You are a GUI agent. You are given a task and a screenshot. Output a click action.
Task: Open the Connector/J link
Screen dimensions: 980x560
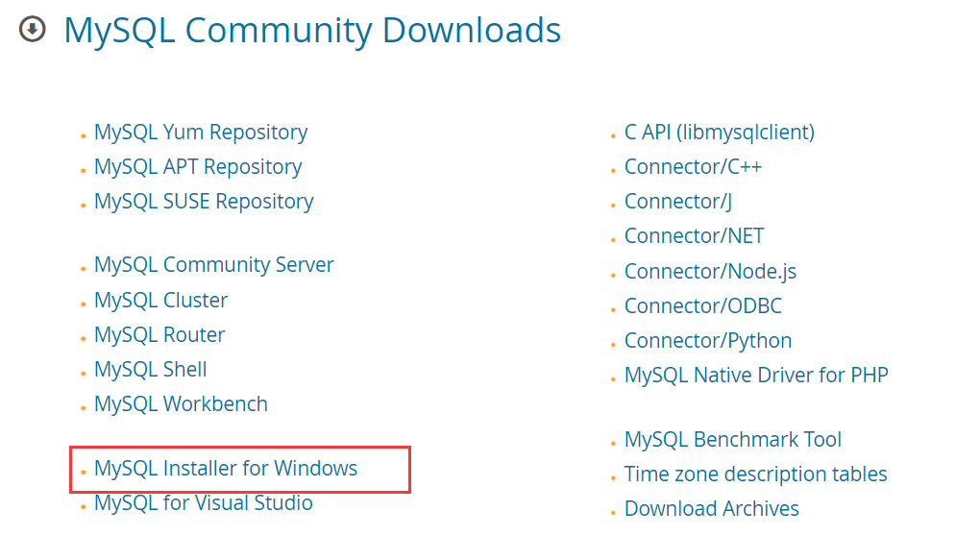(678, 202)
